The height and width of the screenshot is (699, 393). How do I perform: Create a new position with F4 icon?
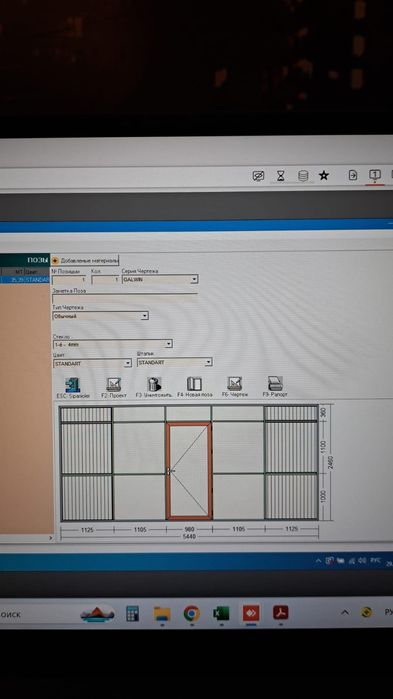point(194,384)
